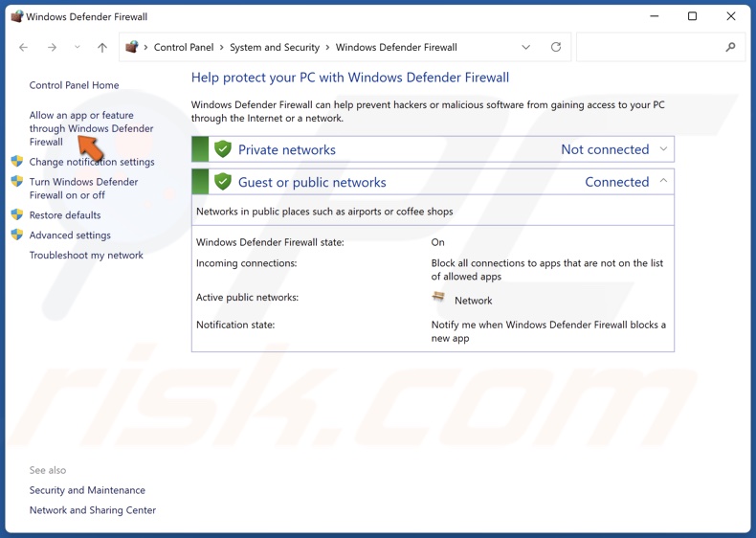
Task: Click the Private networks heading
Action: pos(287,149)
